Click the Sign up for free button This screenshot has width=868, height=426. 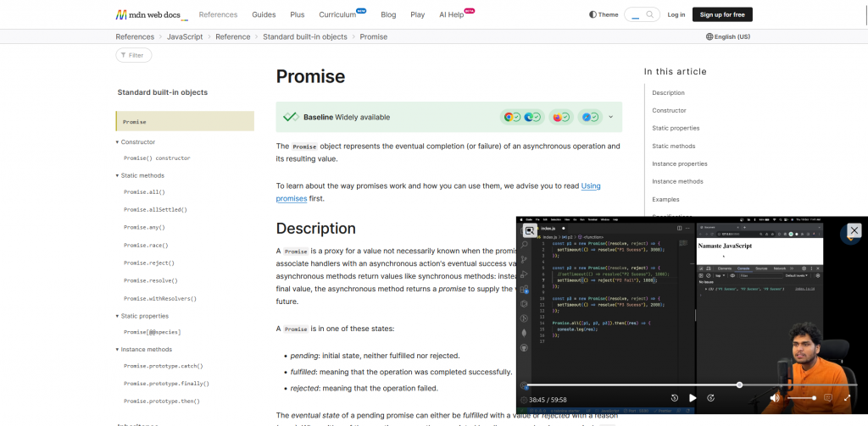pos(721,14)
